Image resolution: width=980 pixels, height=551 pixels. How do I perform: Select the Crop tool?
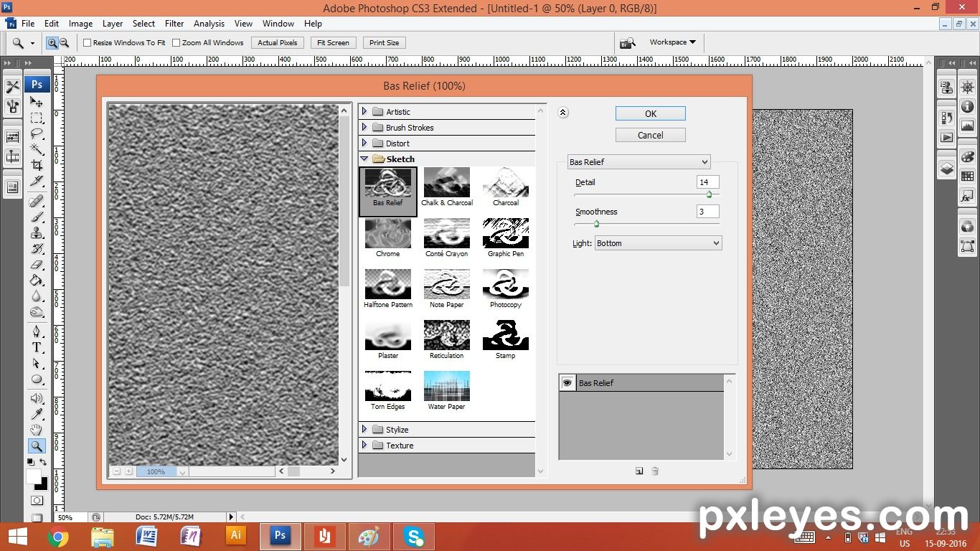tap(37, 166)
